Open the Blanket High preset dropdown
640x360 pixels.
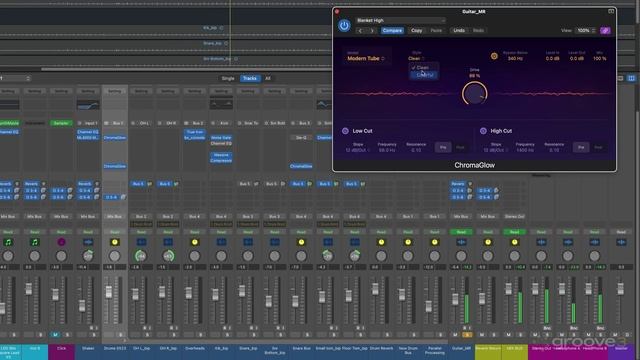[x=400, y=20]
